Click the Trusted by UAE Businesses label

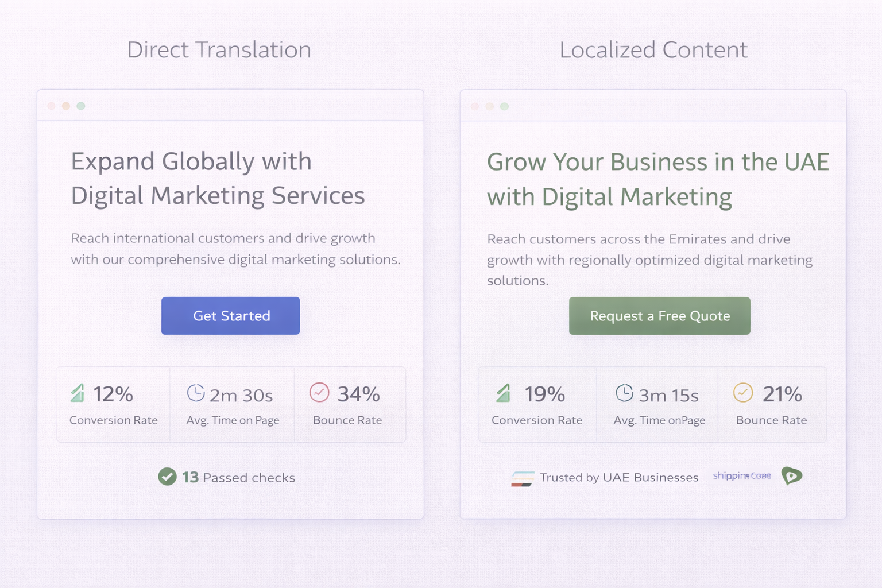click(x=618, y=478)
